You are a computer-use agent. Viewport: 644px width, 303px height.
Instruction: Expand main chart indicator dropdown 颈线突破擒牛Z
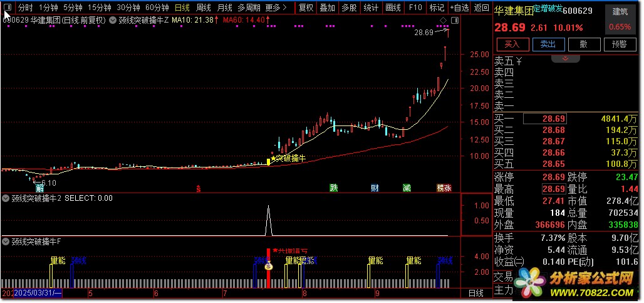(113, 19)
